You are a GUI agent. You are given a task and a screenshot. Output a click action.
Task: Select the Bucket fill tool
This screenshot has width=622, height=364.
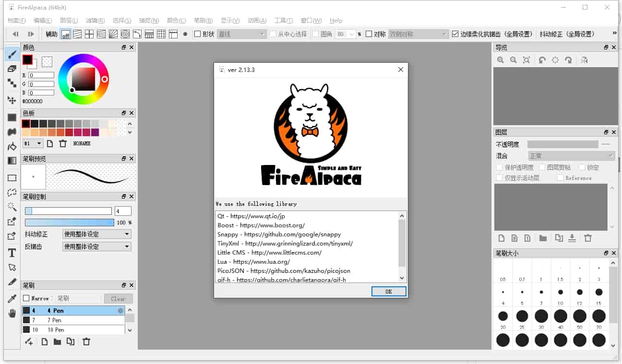12,146
